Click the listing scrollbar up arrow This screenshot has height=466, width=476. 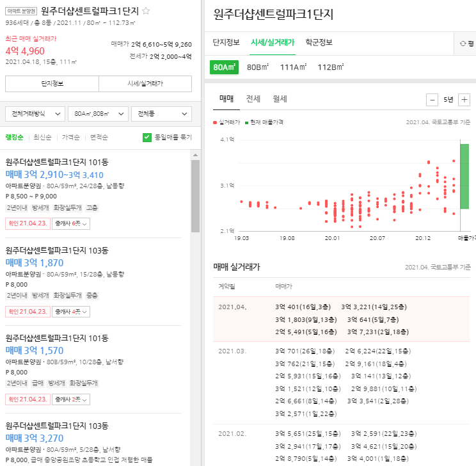tap(196, 155)
